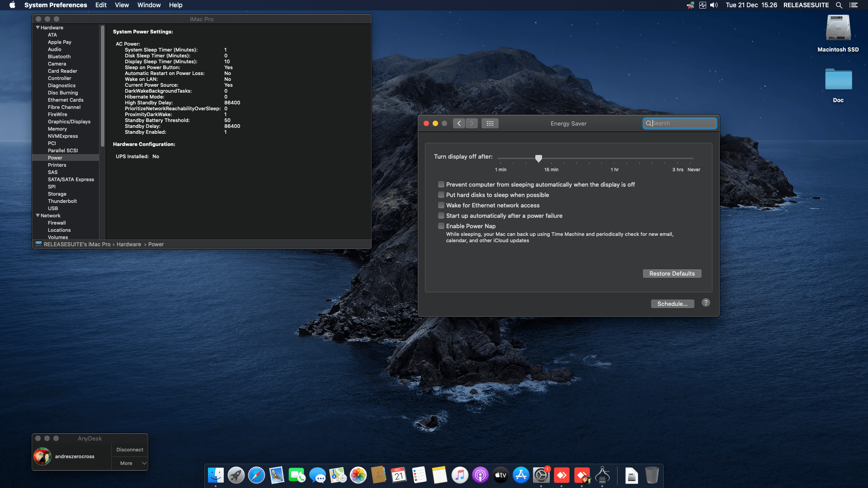Open the Help menu
The height and width of the screenshot is (488, 868).
coord(175,5)
